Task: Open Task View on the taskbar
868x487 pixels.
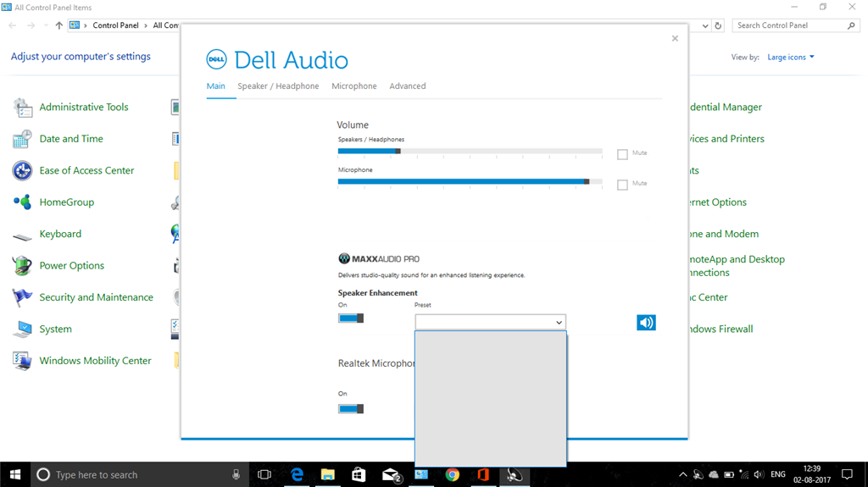Action: pos(264,475)
